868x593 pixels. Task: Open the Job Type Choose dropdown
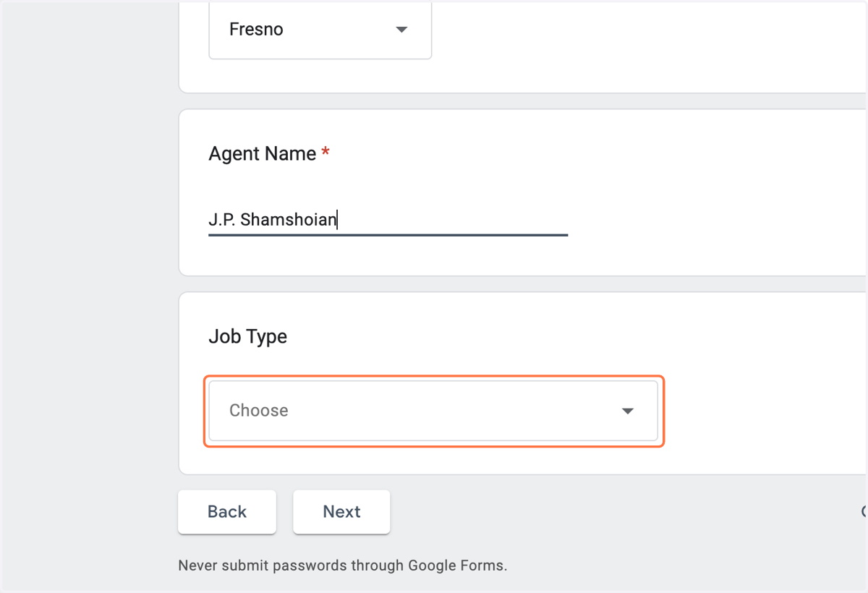coord(433,411)
